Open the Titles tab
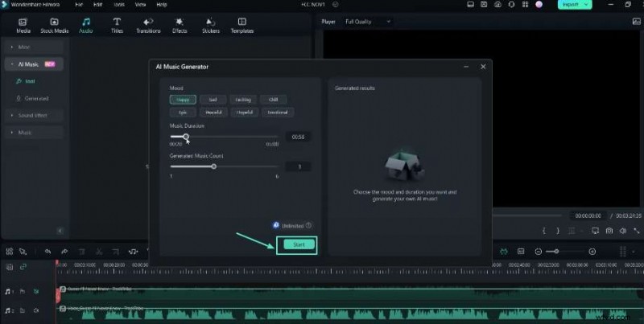Image resolution: width=644 pixels, height=324 pixels. [x=117, y=26]
